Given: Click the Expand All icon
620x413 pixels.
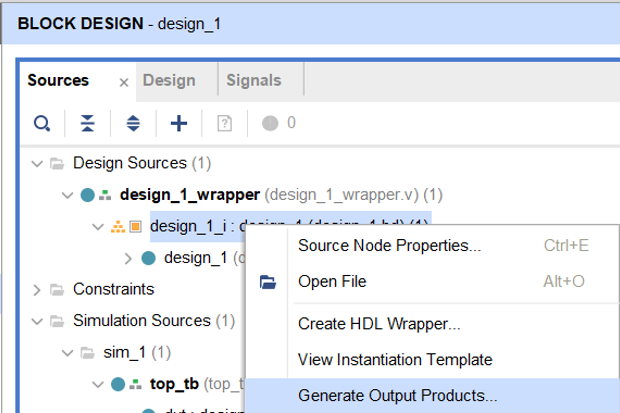Looking at the screenshot, I should coord(133,123).
